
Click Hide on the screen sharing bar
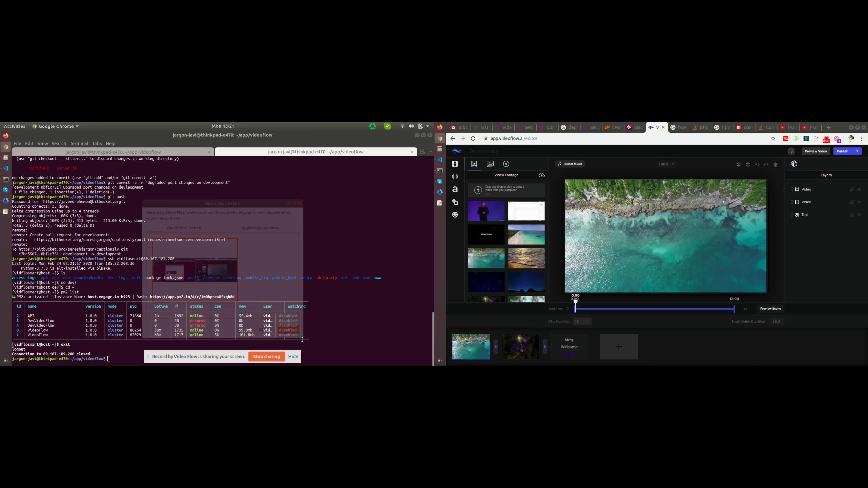(x=293, y=357)
